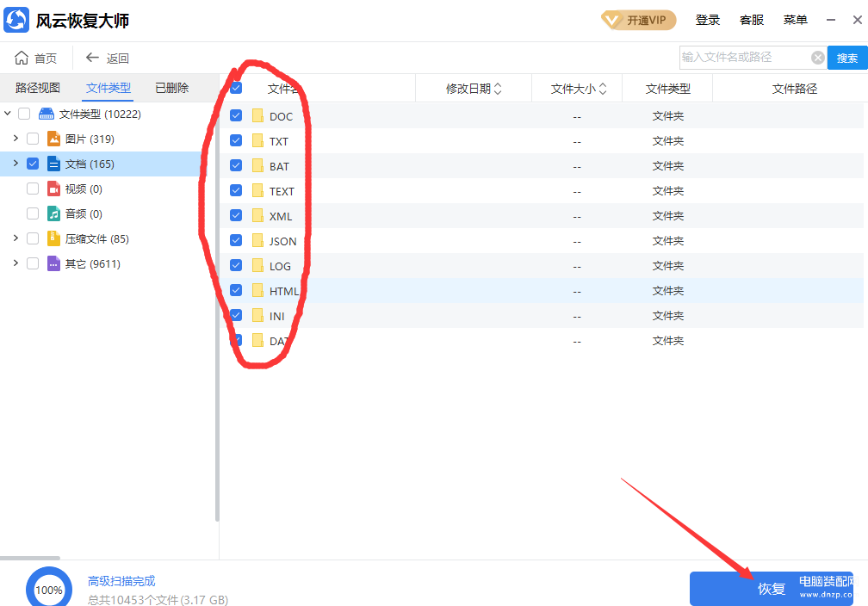Select the HTML folder row name
Image resolution: width=868 pixels, height=606 pixels.
pos(284,291)
